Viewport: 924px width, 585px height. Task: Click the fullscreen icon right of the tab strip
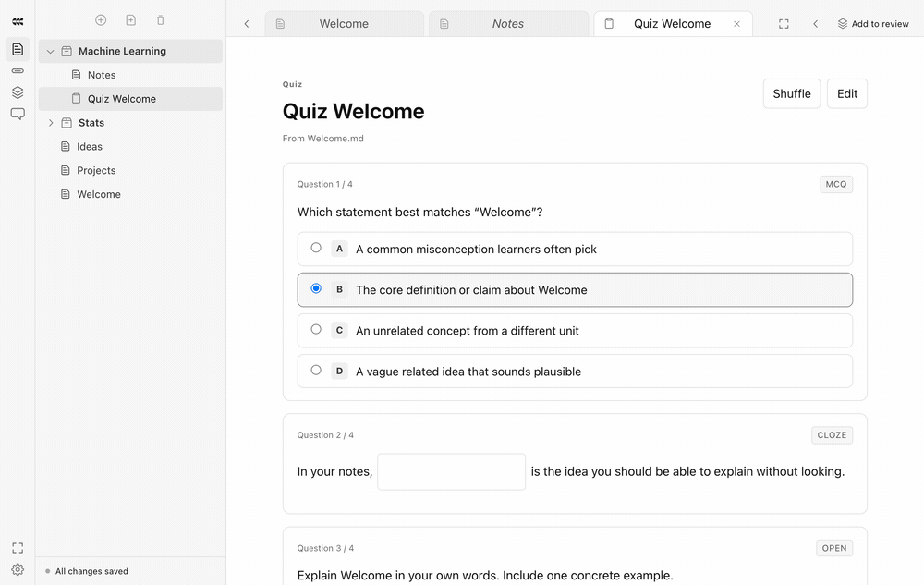(x=784, y=23)
